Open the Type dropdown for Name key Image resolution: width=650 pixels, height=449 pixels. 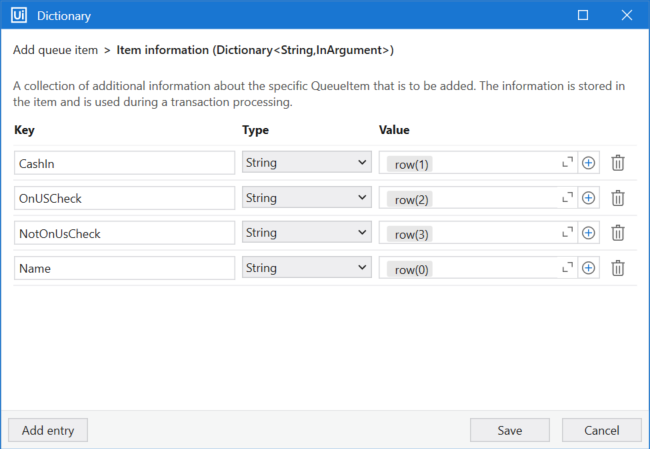point(306,268)
